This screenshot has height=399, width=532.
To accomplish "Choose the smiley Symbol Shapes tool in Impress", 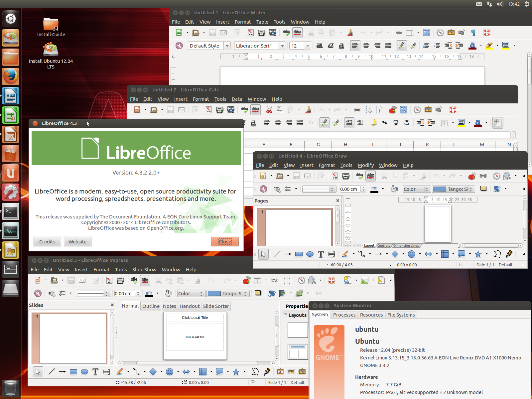I will click(170, 372).
